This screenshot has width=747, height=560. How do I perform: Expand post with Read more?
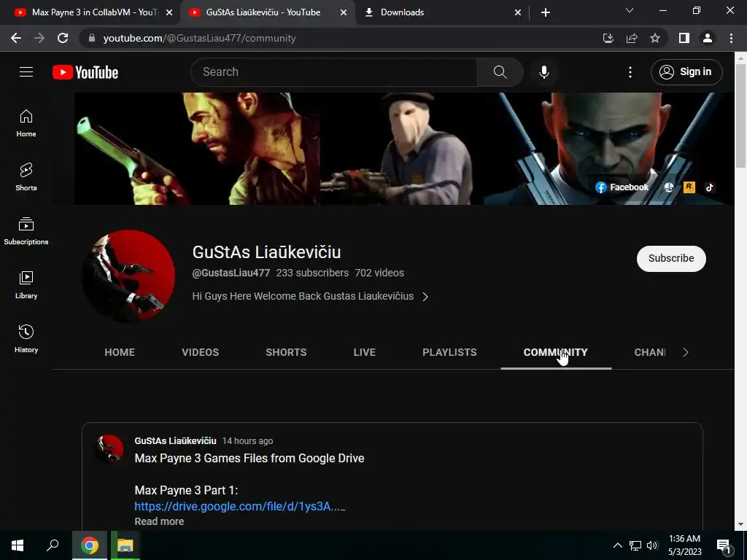[159, 521]
